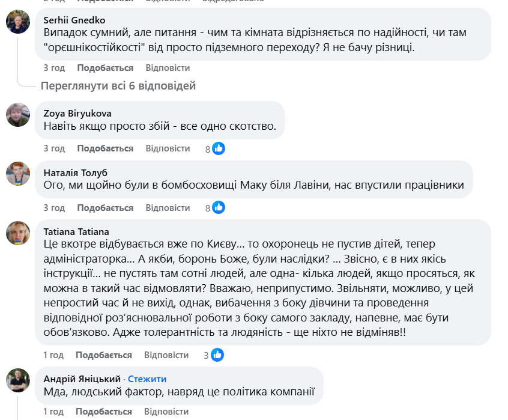Like Serhii Gnedko's comment via Подобається
Screen dimensions: 508x420
105,68
